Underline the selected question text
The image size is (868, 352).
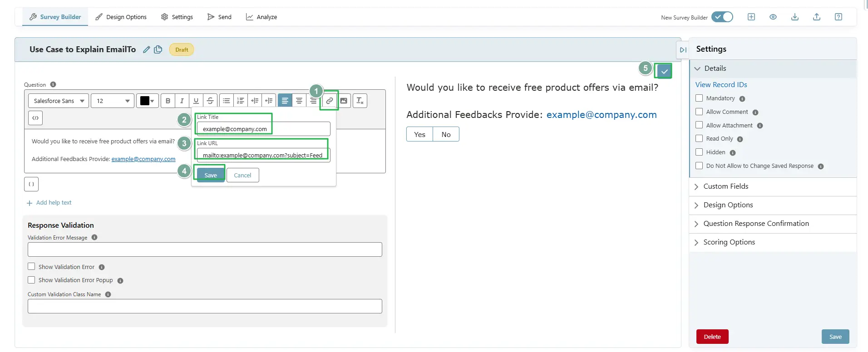click(x=196, y=101)
